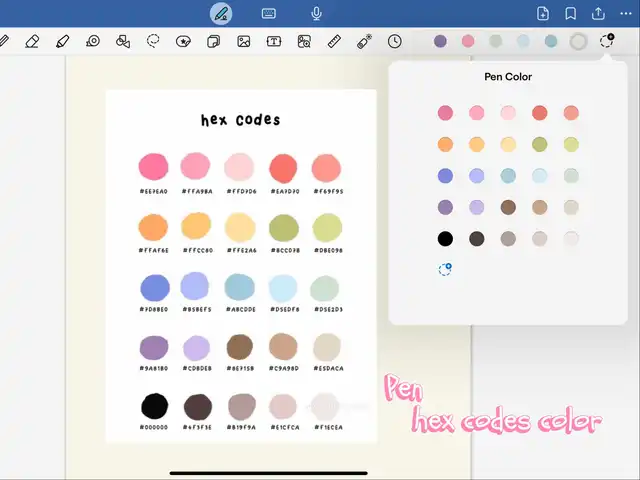
Task: Select the Eraser tool
Action: [x=32, y=42]
